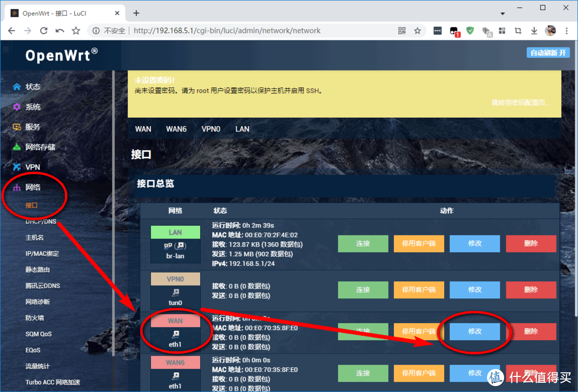Open the 系统 sidebar menu
The image size is (578, 392).
tap(33, 107)
